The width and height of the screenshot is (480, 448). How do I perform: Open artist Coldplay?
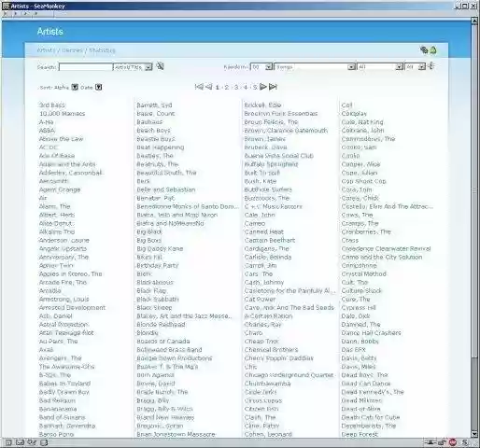354,114
